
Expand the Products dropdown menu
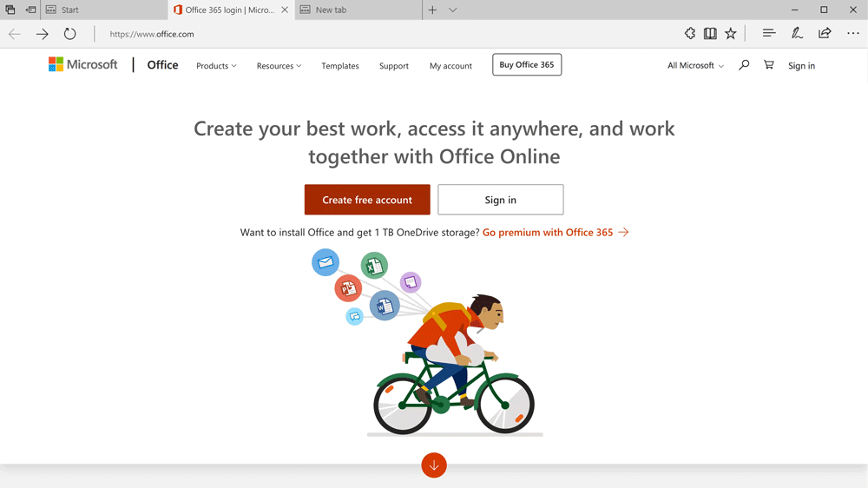point(216,65)
